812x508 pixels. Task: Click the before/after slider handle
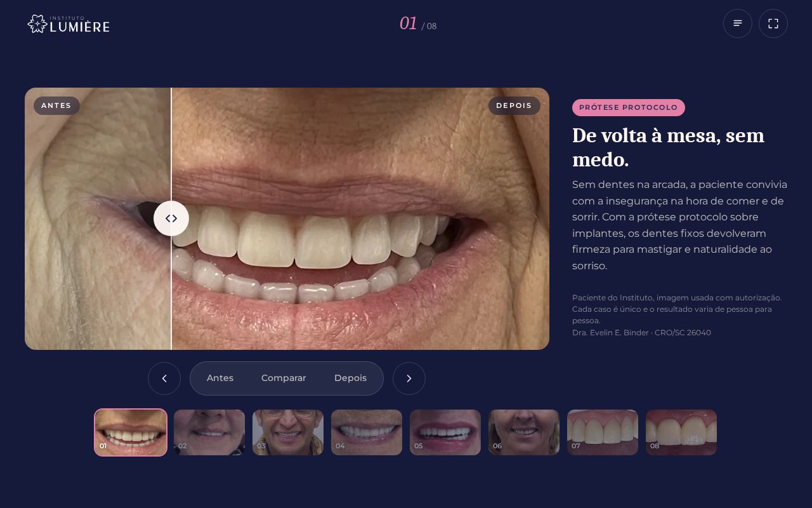(x=171, y=218)
